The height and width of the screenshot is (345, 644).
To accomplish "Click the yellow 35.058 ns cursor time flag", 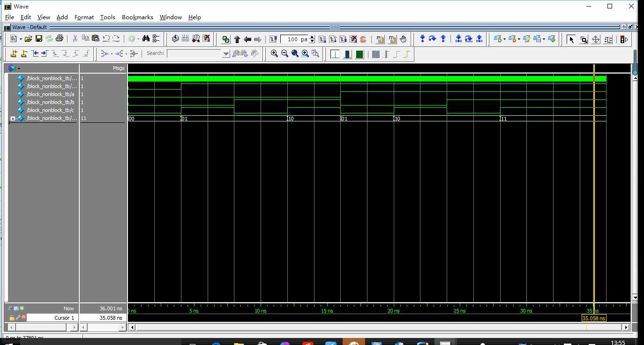I will (594, 318).
